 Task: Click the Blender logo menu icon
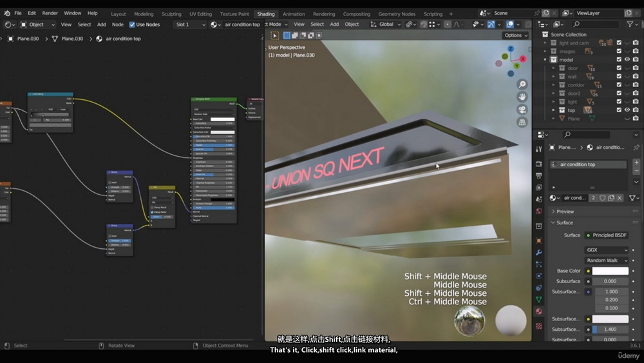coord(7,13)
